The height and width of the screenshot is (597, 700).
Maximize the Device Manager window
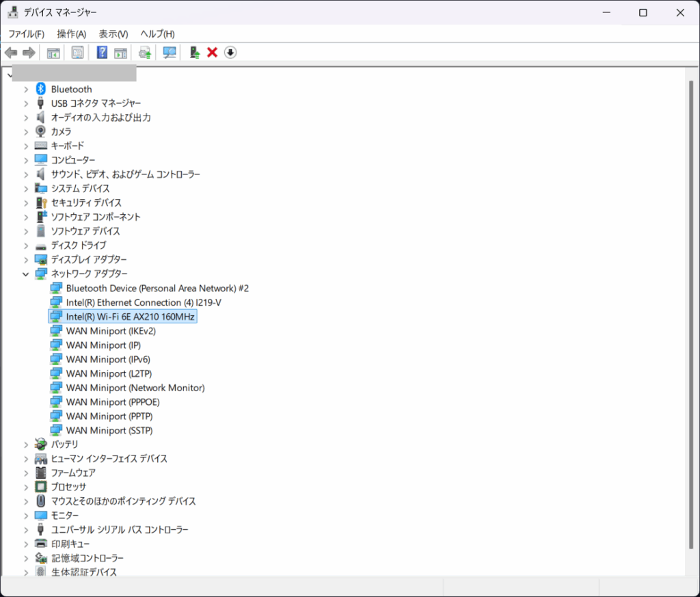point(643,12)
